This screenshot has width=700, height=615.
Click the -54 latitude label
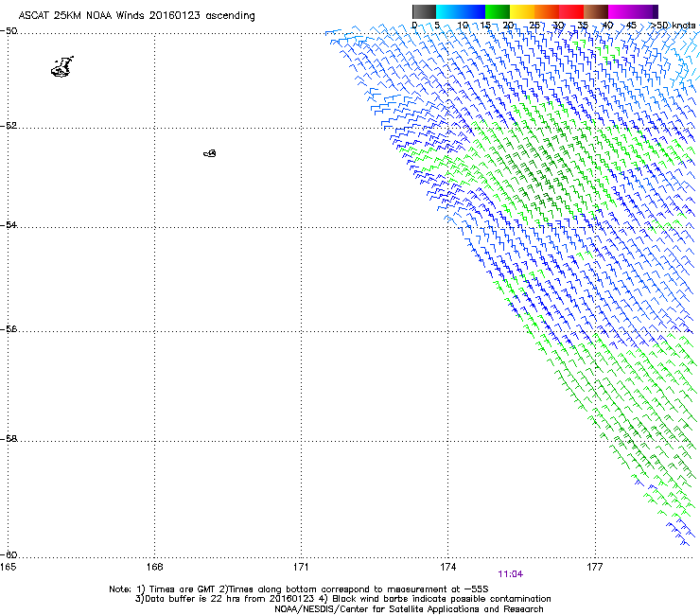[x=9, y=224]
